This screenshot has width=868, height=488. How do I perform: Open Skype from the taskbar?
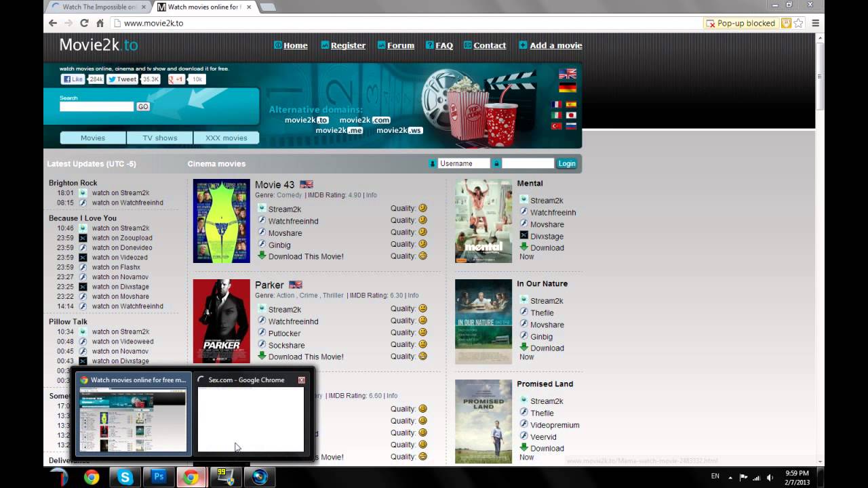[x=125, y=477]
